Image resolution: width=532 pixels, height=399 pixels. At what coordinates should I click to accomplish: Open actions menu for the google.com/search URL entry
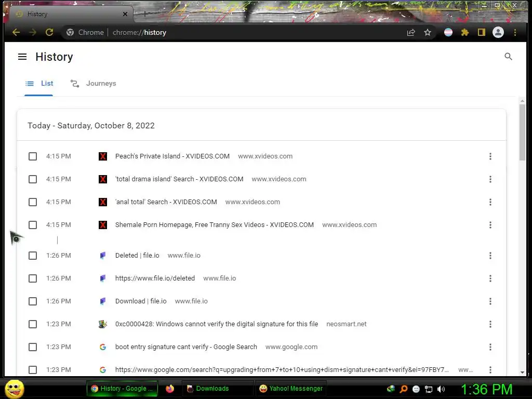[x=490, y=370]
